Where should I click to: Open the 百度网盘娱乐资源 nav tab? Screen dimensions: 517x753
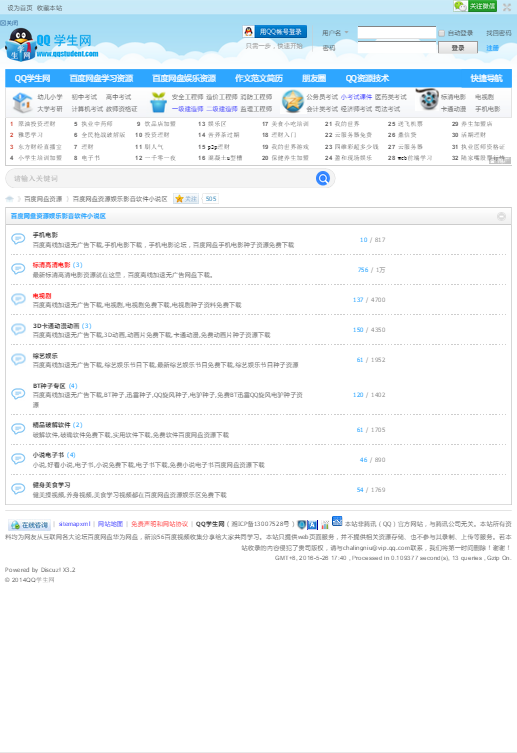click(184, 78)
